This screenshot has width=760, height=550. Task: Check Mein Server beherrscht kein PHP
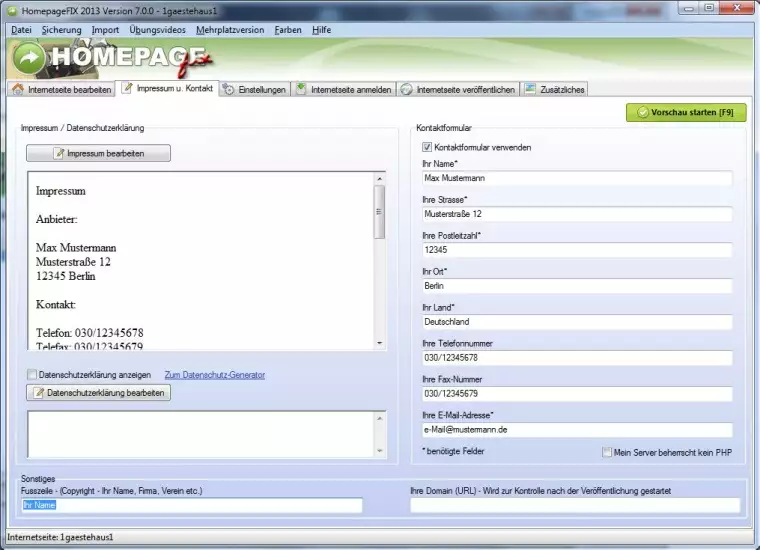point(607,452)
